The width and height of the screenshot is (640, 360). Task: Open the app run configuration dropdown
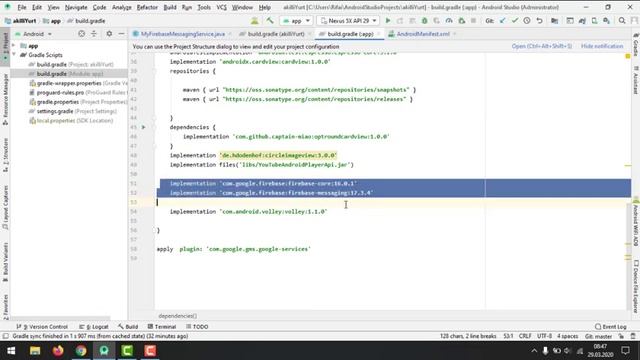(x=296, y=21)
